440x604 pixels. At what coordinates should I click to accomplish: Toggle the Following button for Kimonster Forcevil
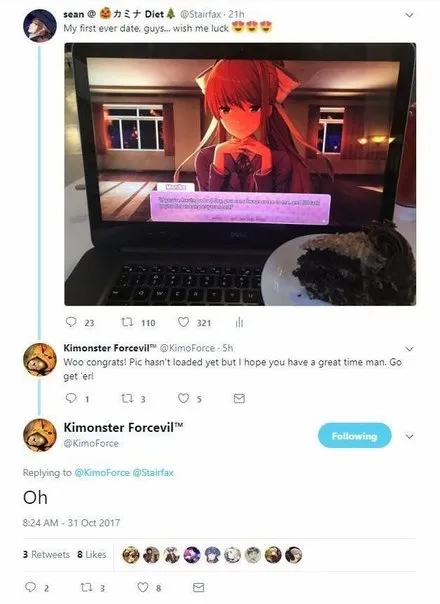tap(354, 436)
